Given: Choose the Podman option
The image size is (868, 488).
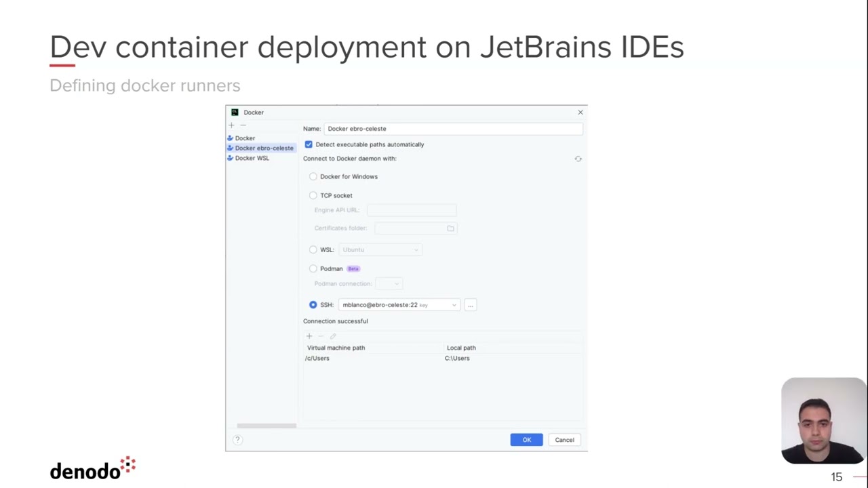Looking at the screenshot, I should point(313,268).
